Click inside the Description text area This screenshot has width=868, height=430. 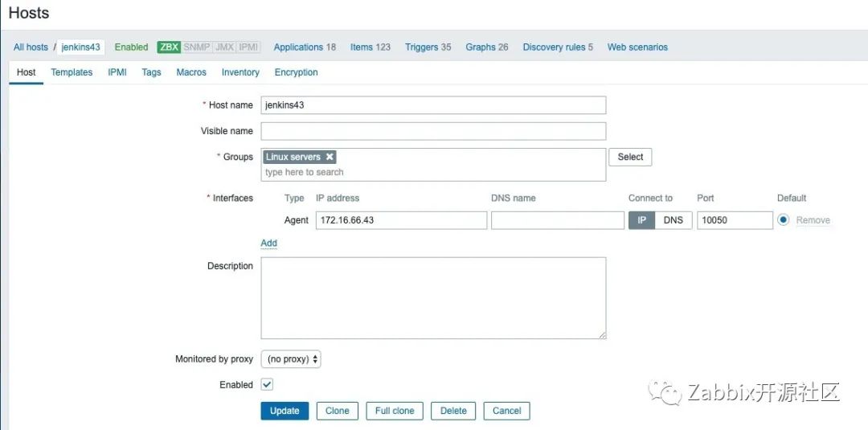[433, 297]
